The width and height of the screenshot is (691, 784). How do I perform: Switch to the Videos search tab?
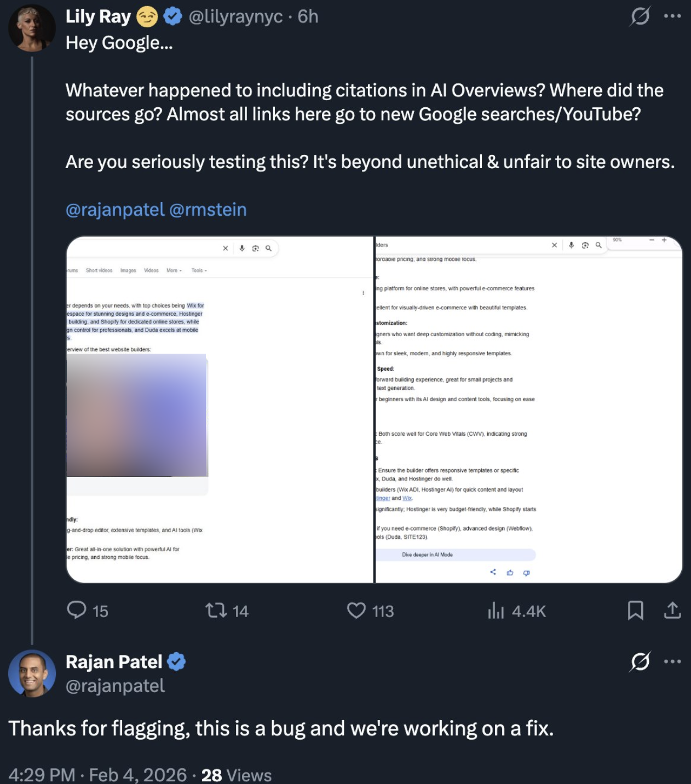[151, 270]
